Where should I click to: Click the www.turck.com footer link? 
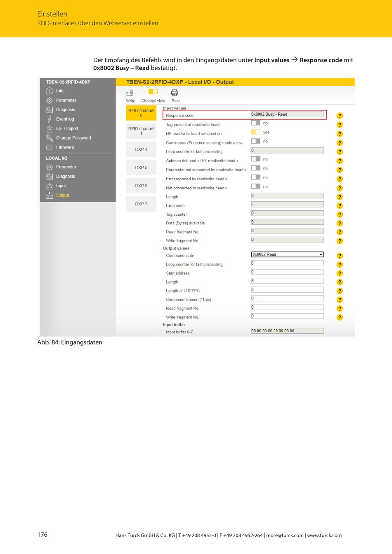pyautogui.click(x=324, y=535)
